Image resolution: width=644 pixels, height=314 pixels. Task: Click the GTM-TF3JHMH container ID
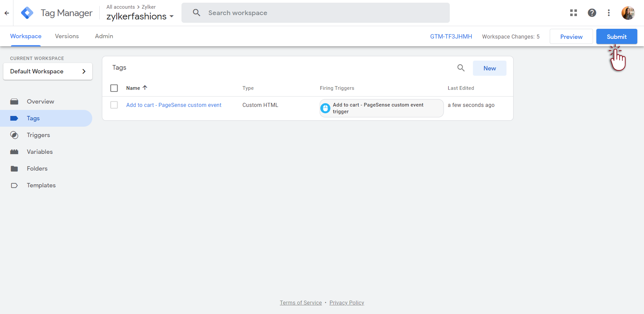451,37
